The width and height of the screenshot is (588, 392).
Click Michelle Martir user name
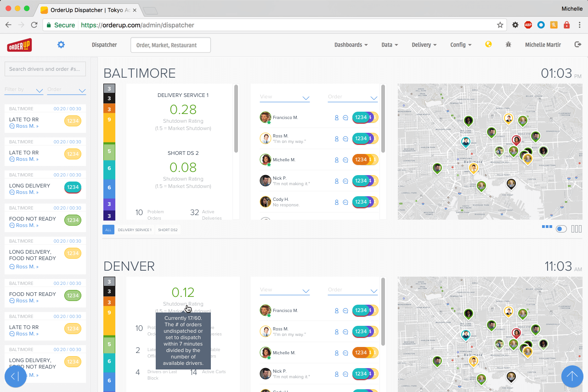(543, 45)
